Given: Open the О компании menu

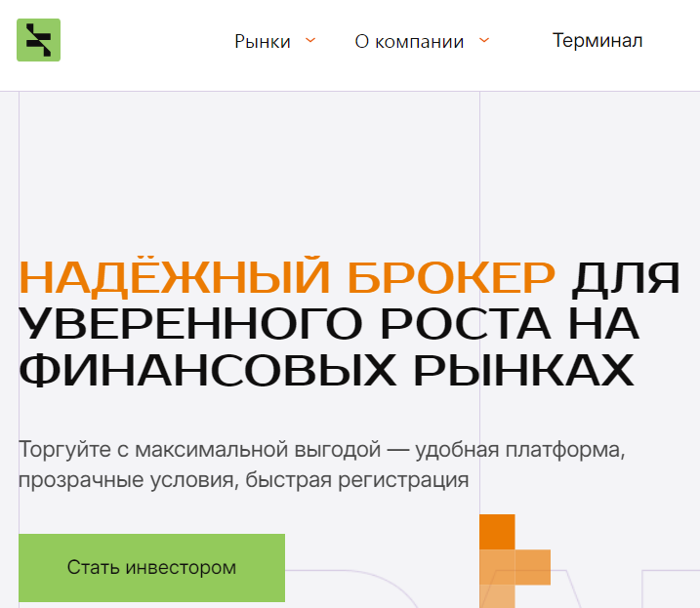Looking at the screenshot, I should [409, 42].
